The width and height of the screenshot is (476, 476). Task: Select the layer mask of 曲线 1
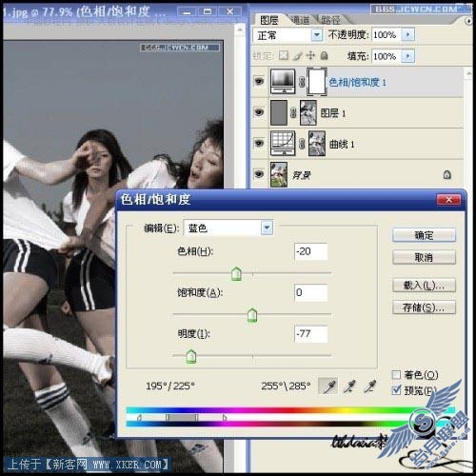[x=317, y=144]
